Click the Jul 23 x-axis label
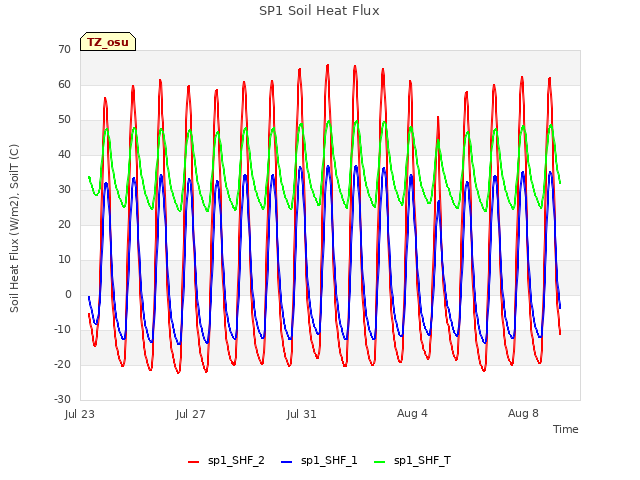 80,414
